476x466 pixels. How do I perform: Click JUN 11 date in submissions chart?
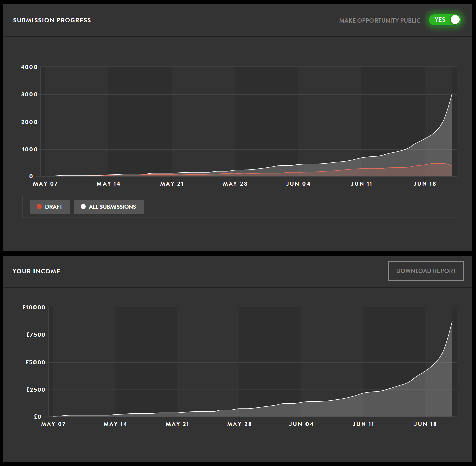[361, 184]
